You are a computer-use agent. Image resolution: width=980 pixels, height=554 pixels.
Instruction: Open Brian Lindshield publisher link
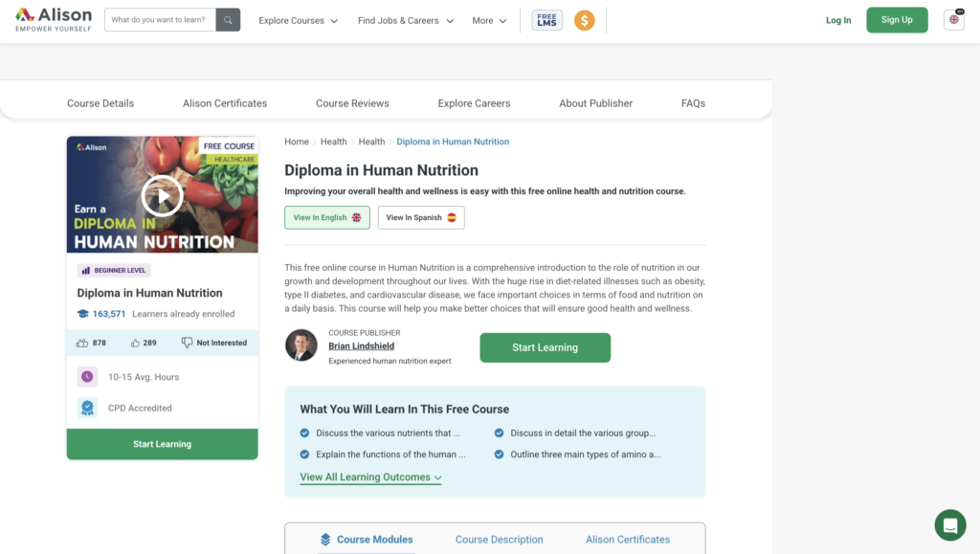tap(363, 346)
